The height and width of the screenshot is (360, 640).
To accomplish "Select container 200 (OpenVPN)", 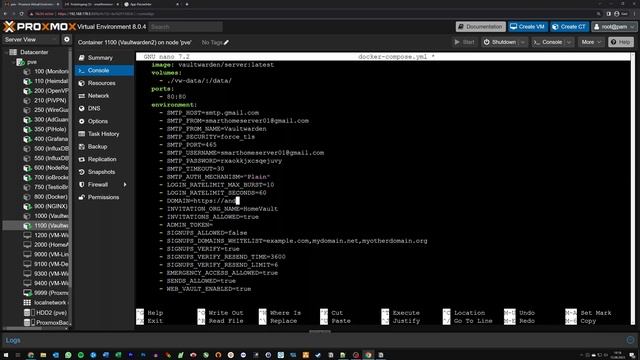I will (x=51, y=91).
